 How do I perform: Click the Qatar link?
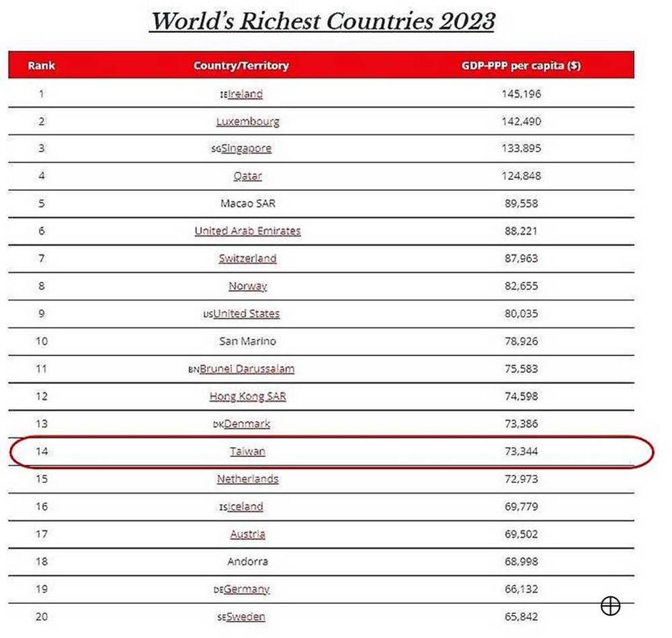click(x=248, y=176)
